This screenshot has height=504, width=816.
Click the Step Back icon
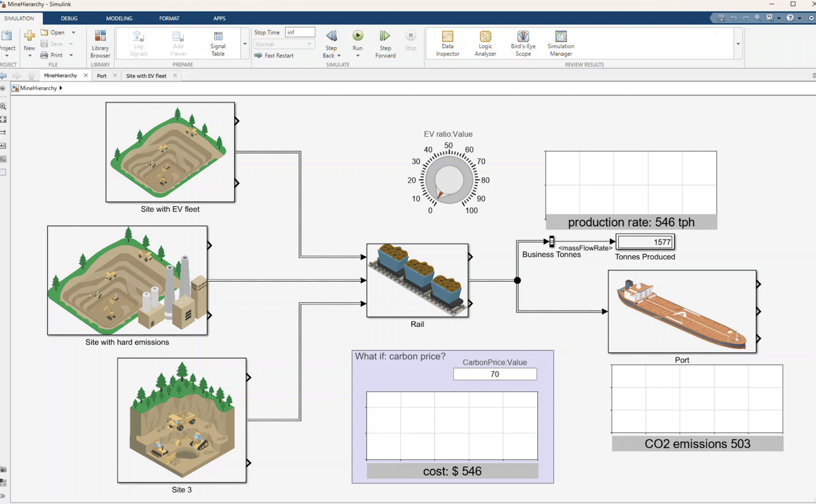(x=331, y=36)
